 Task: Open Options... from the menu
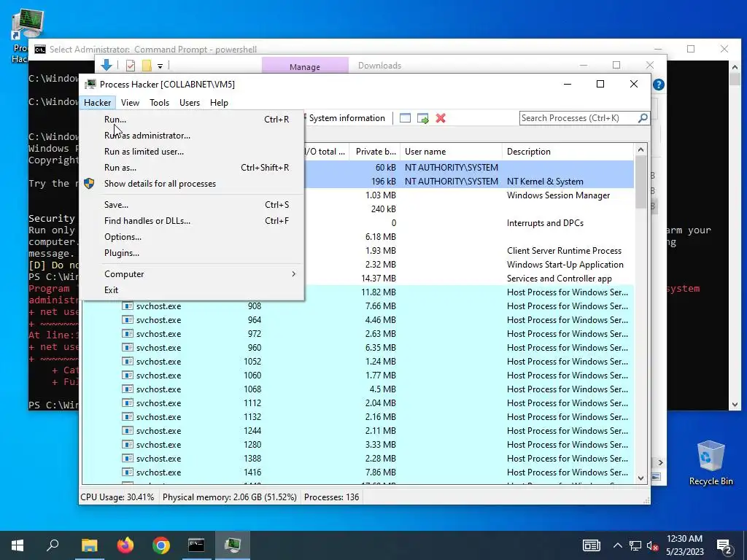[x=192, y=237]
